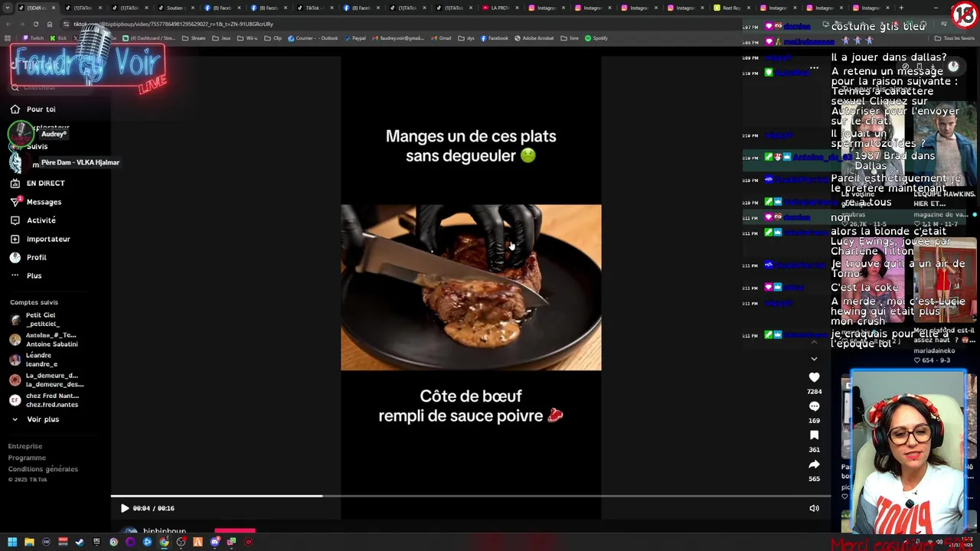
Task: Open the Conditions générales footer link
Action: click(x=43, y=469)
